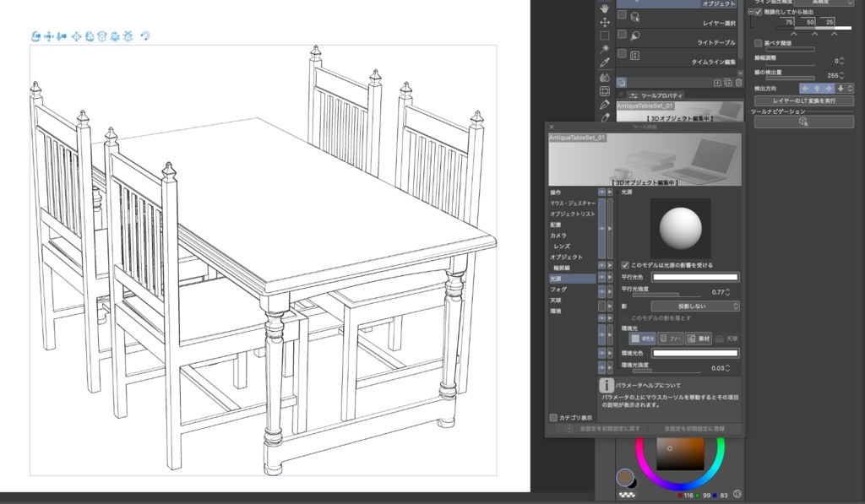The width and height of the screenshot is (865, 504).
Task: Select the grid mesh tool icon
Action: [x=605, y=91]
